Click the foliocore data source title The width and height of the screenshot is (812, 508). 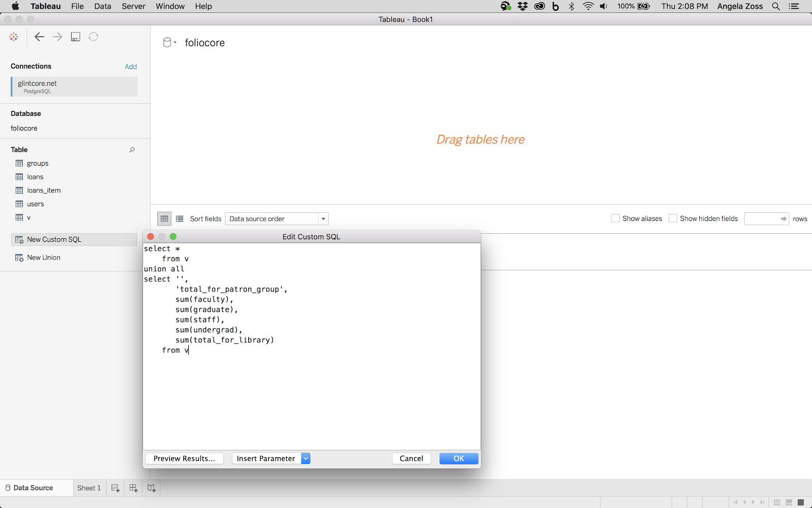tap(205, 43)
